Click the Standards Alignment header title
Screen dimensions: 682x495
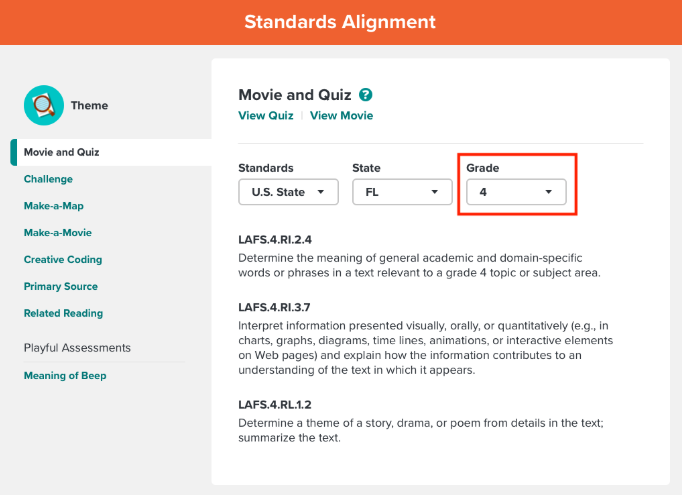pos(340,22)
